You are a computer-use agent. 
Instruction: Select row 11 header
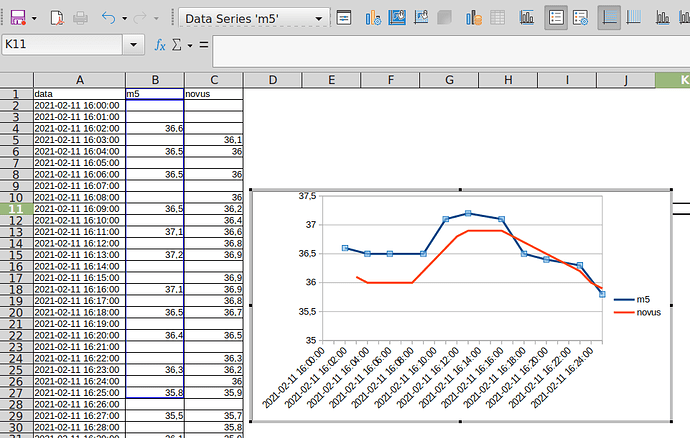pos(16,209)
